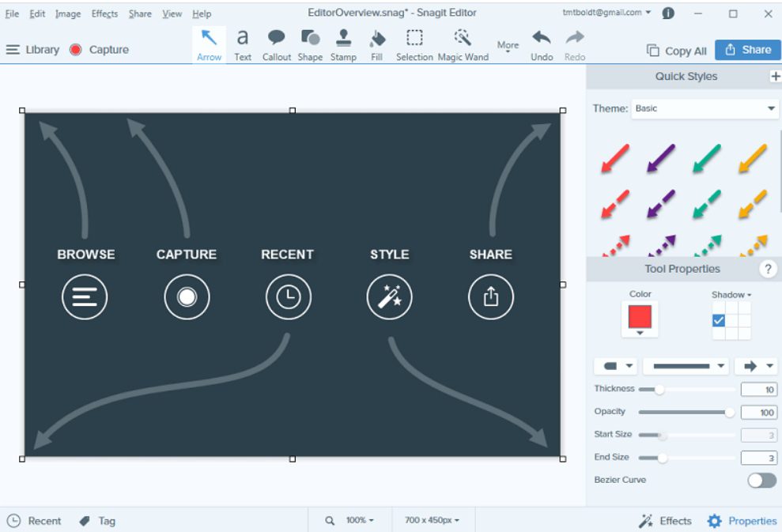Pick the Selection tool
The width and height of the screenshot is (782, 532).
click(x=414, y=44)
